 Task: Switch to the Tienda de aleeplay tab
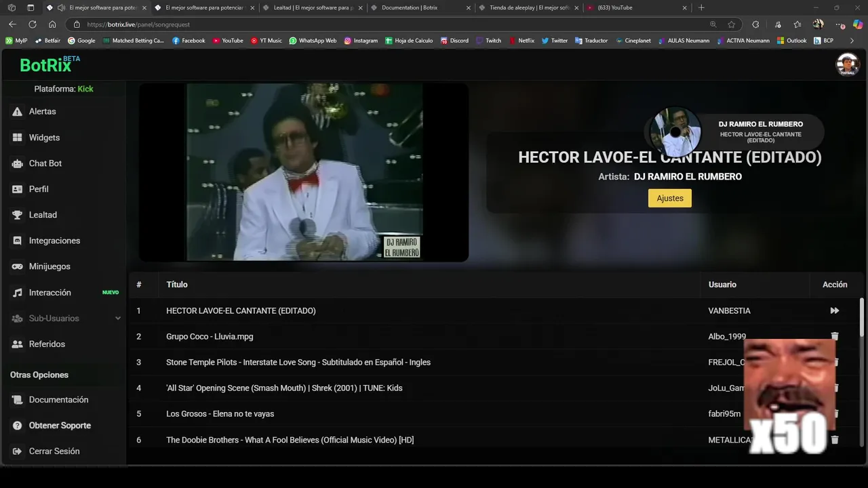click(x=528, y=7)
